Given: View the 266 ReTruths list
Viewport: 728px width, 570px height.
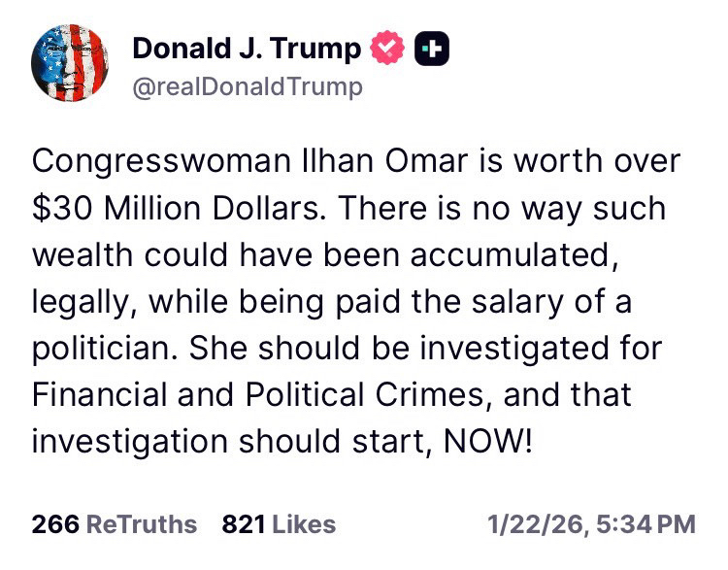Looking at the screenshot, I should tap(114, 525).
